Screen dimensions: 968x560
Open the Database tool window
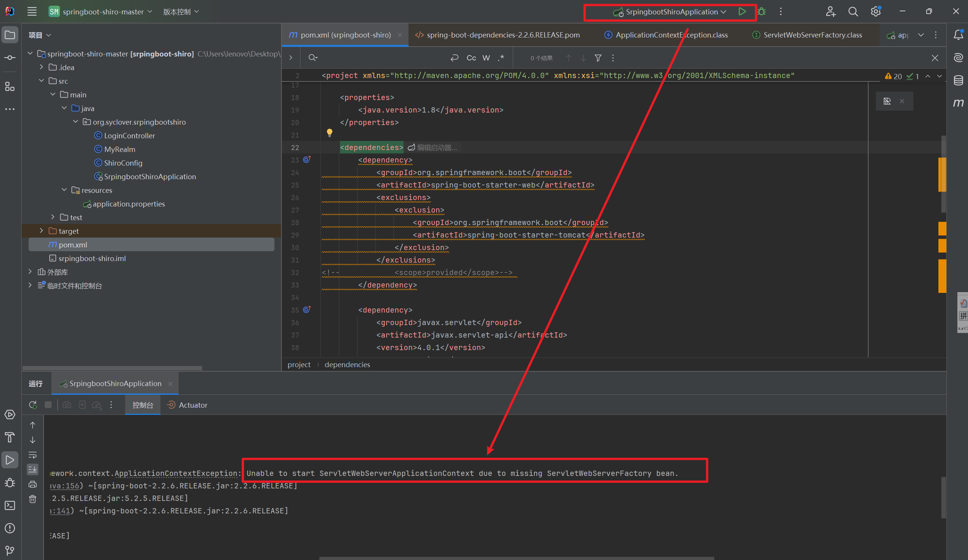coord(958,80)
